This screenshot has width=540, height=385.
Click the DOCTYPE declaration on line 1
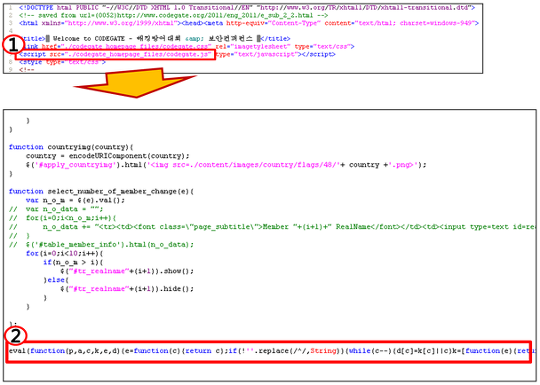click(247, 8)
